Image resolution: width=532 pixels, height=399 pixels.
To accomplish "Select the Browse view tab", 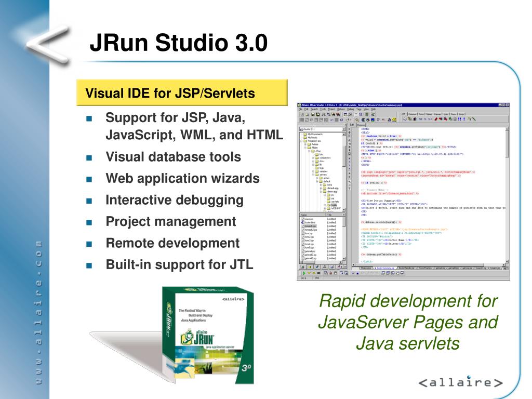I will 361,125.
